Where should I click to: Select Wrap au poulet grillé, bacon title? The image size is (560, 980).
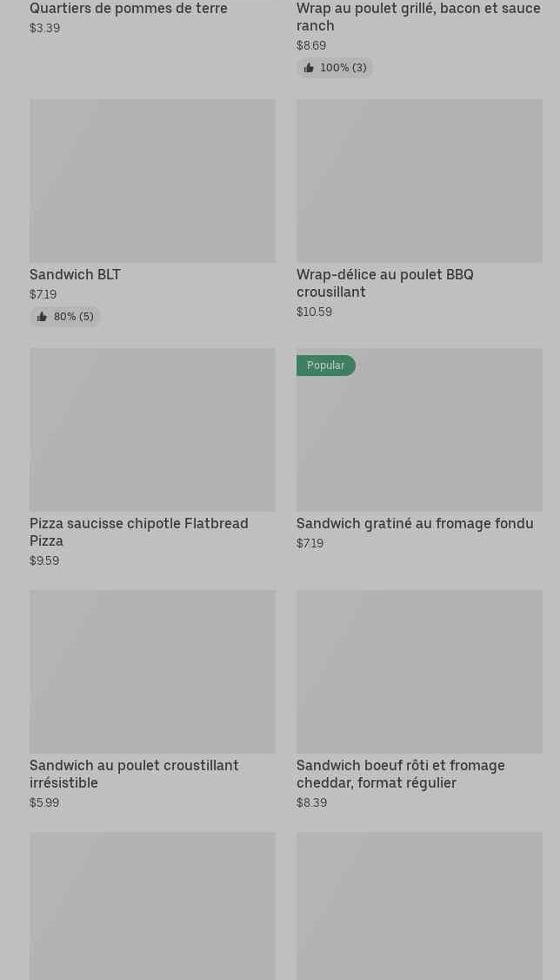coord(418,17)
